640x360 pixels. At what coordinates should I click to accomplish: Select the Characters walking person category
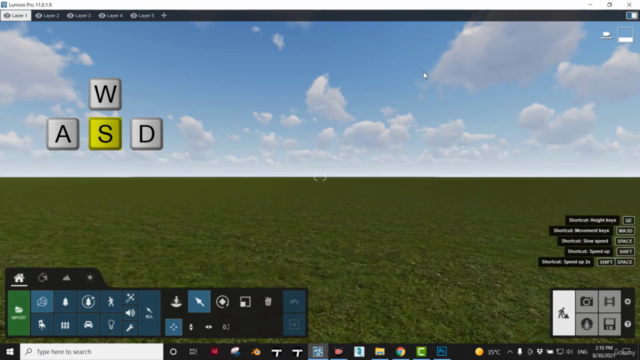tap(111, 302)
